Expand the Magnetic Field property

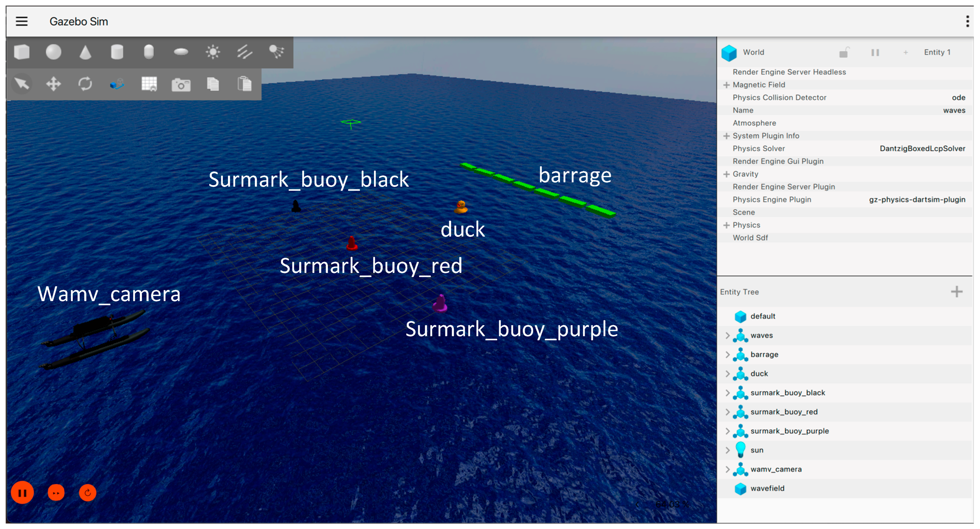[x=726, y=85]
